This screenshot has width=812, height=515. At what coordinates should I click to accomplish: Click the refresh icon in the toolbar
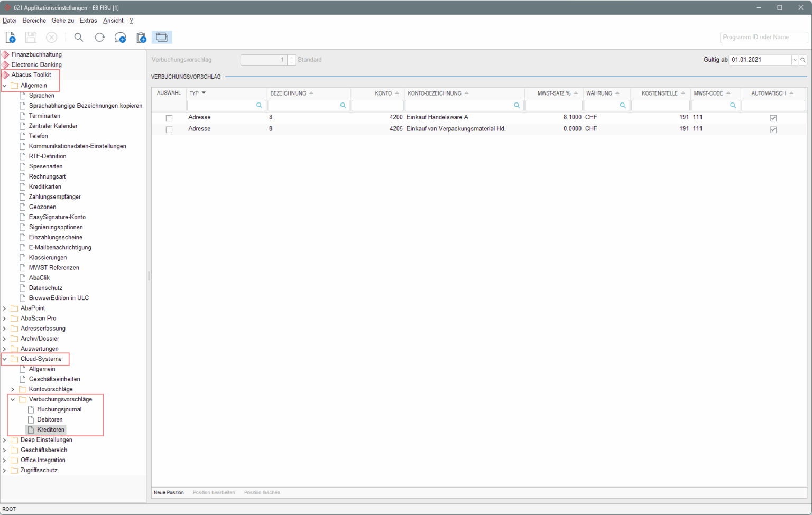[x=99, y=37]
